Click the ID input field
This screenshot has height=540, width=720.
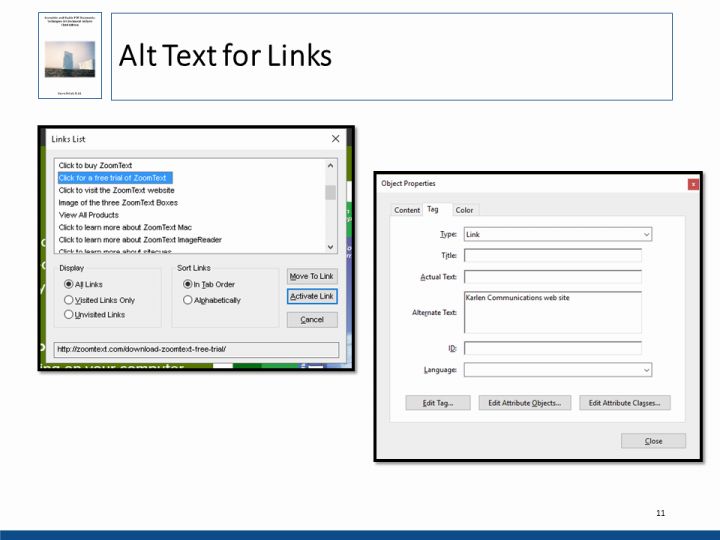pyautogui.click(x=552, y=348)
